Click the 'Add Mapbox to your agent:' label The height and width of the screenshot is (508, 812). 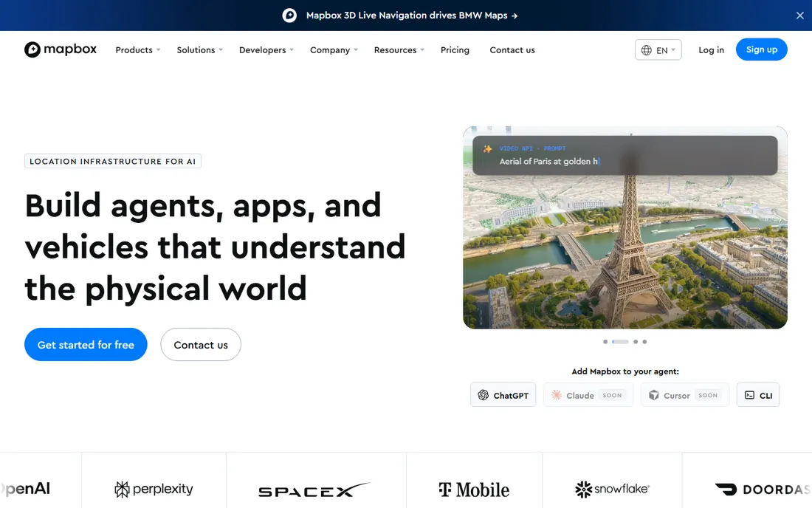(625, 371)
